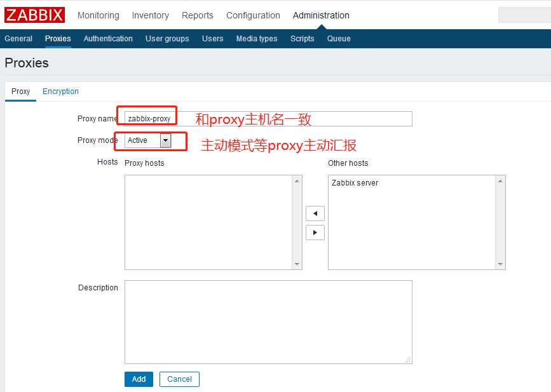The image size is (551, 392).
Task: Open the Reports menu
Action: (x=198, y=15)
